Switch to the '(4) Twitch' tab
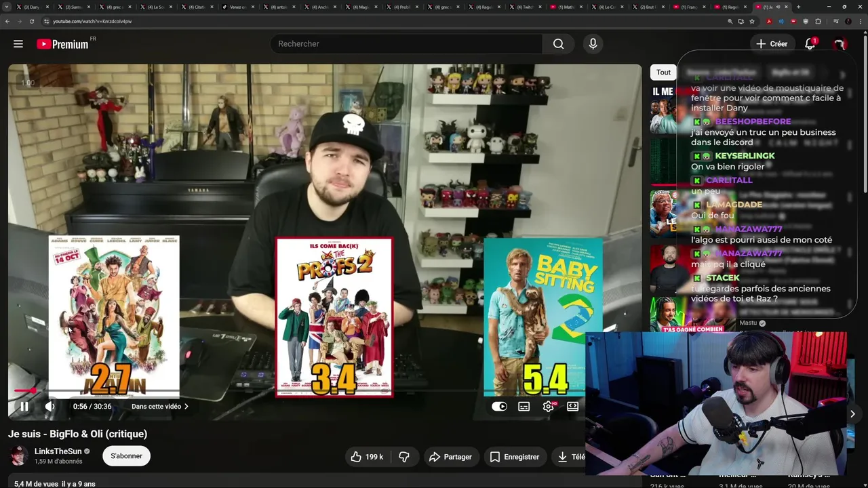The image size is (868, 488). pyautogui.click(x=527, y=7)
